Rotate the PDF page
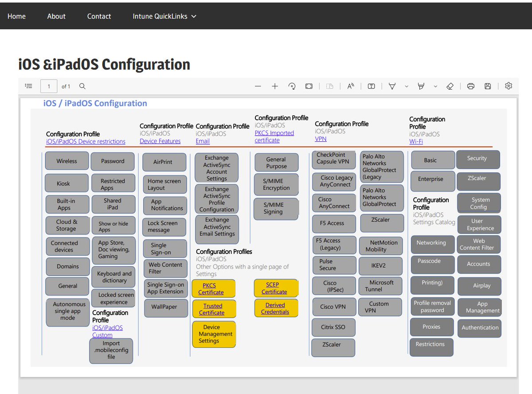The image size is (532, 394). coord(292,86)
